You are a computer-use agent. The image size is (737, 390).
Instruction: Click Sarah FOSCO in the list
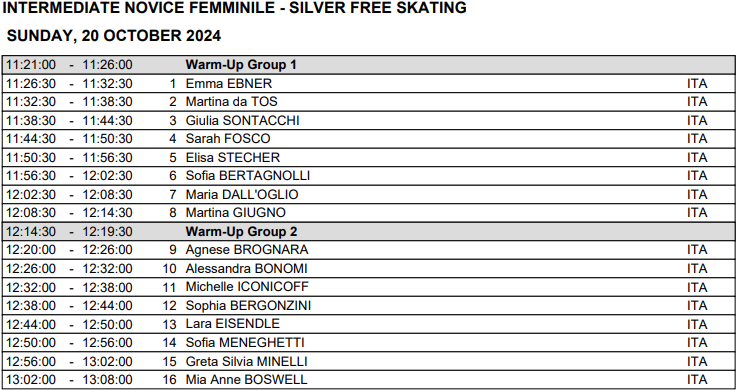point(228,139)
